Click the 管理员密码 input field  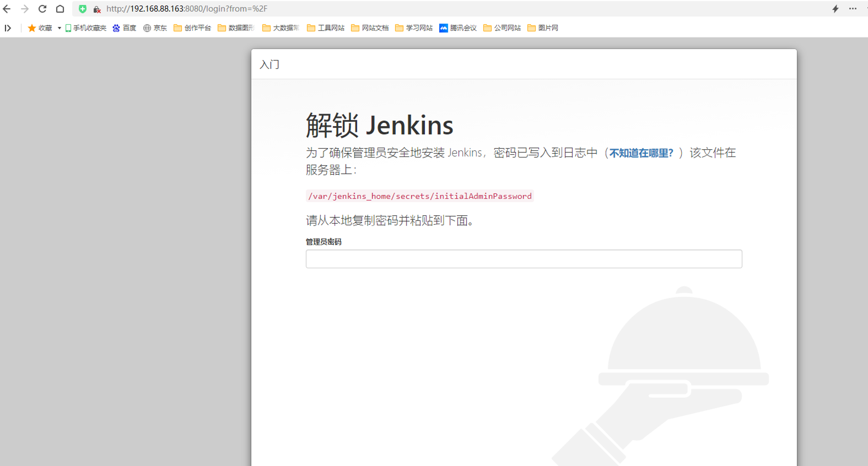(524, 259)
